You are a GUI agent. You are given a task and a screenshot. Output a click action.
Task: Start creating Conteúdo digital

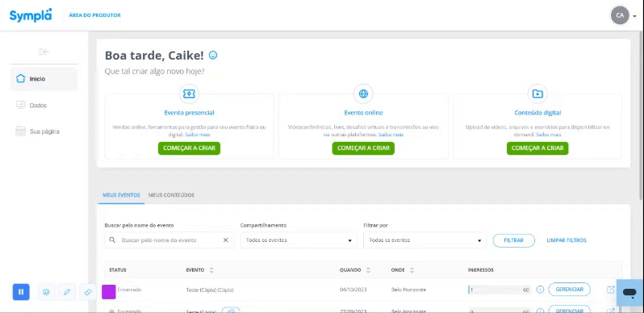[x=537, y=148]
